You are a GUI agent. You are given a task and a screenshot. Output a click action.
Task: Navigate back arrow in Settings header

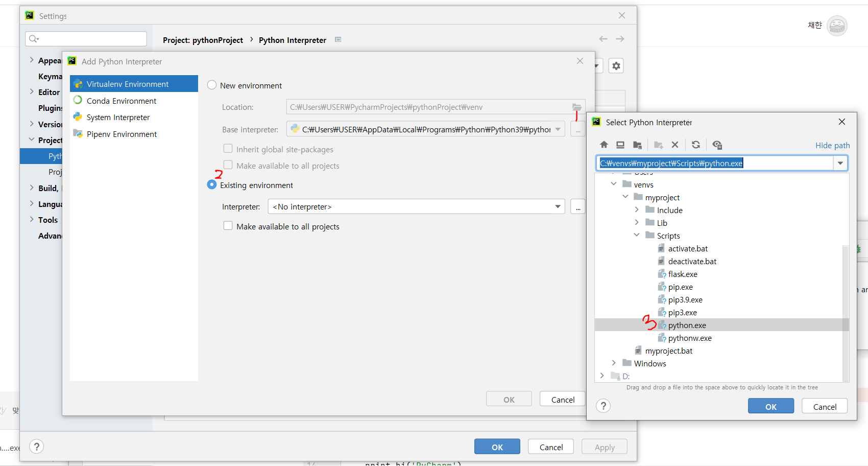click(x=603, y=39)
